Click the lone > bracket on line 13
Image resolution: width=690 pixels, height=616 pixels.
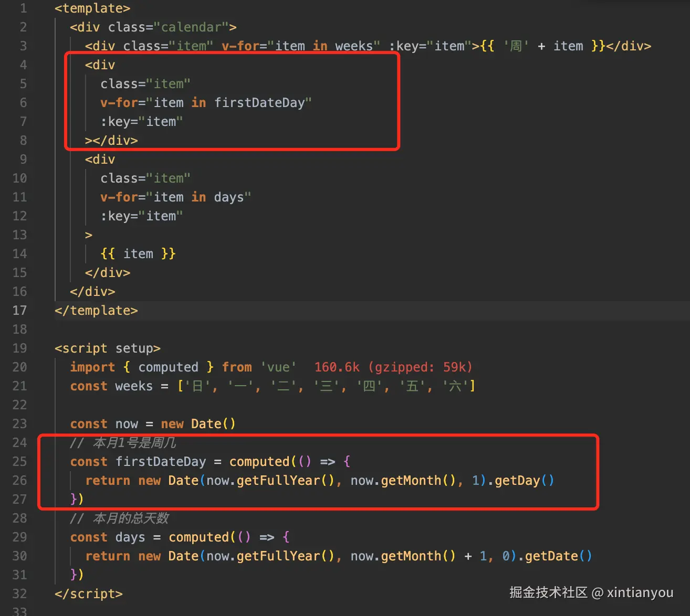[x=89, y=235]
